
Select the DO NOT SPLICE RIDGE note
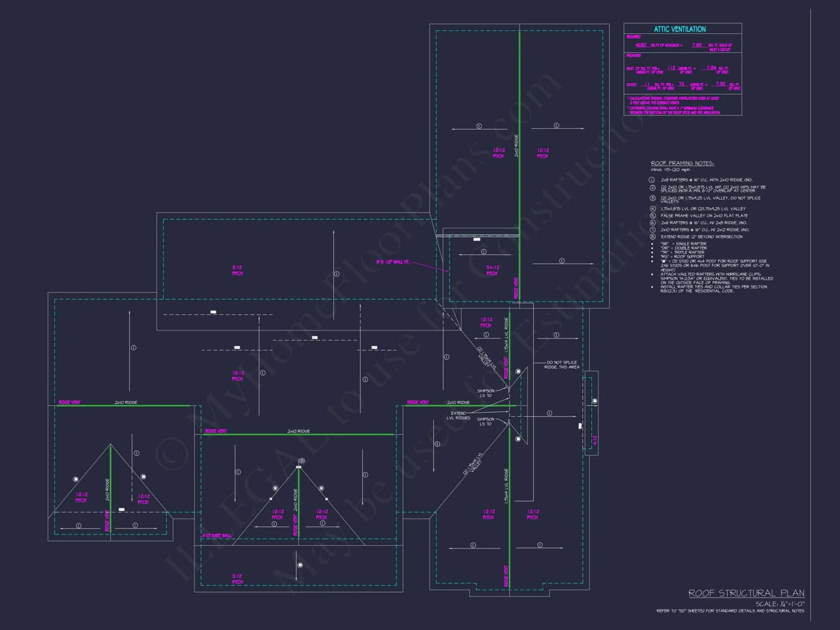pos(562,365)
